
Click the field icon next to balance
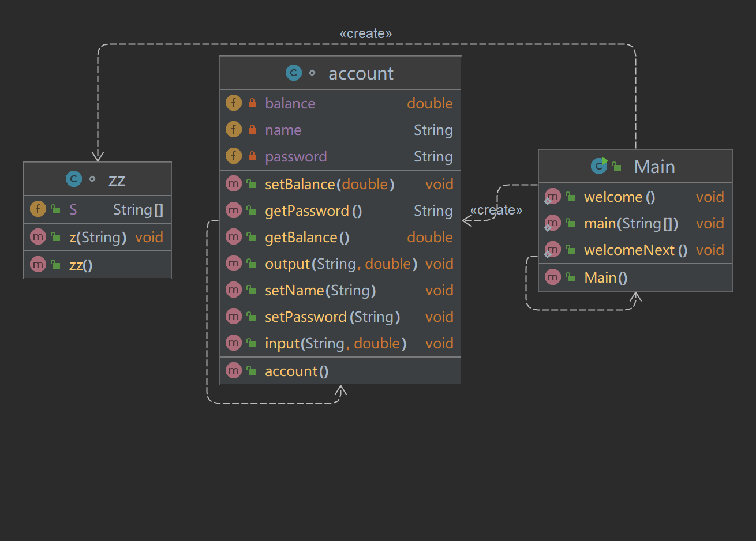(x=233, y=103)
